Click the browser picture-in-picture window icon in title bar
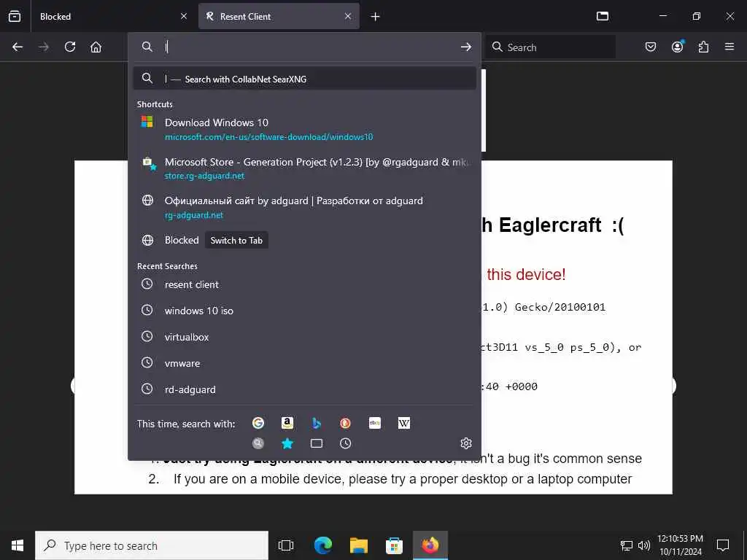747x560 pixels. pos(603,16)
